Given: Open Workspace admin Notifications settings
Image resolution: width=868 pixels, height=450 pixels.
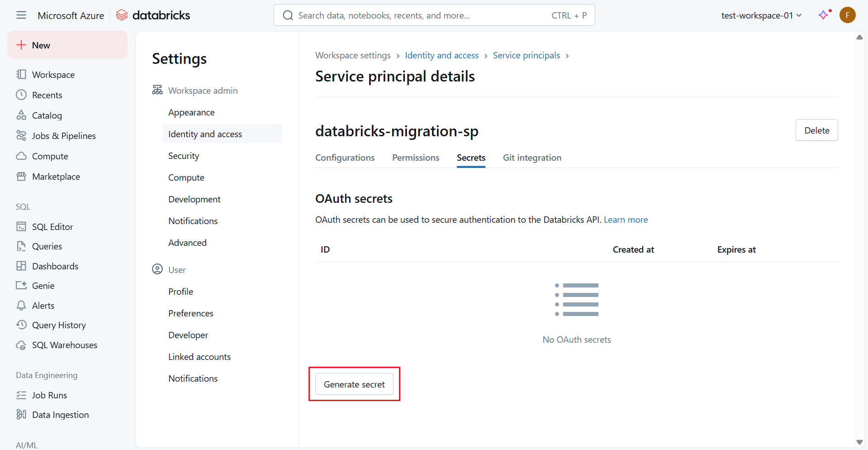Looking at the screenshot, I should [223, 221].
